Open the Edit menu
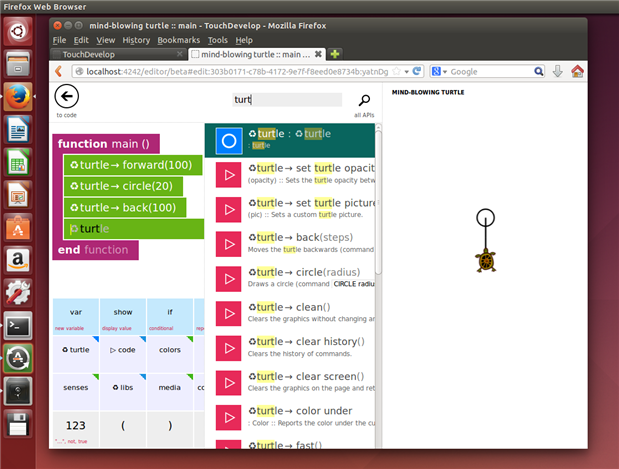The image size is (619, 469). [81, 40]
